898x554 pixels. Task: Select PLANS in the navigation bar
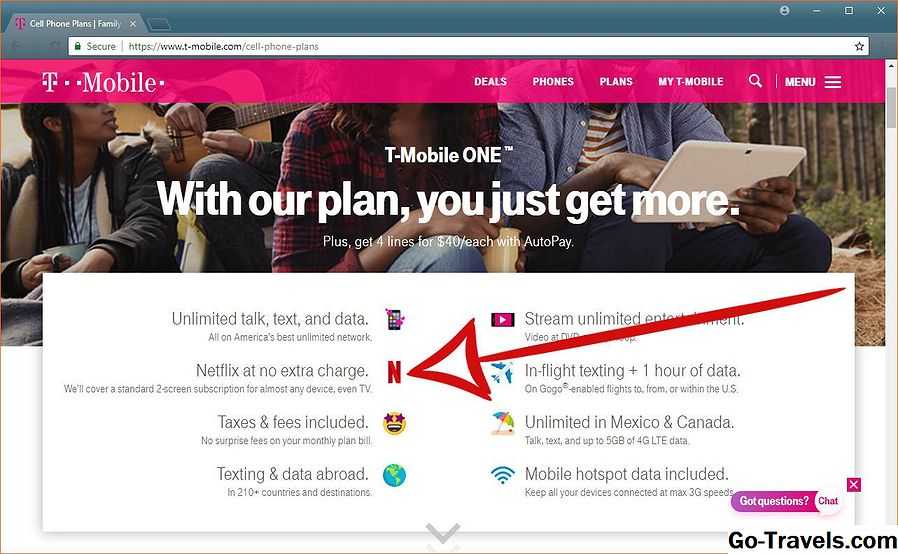click(616, 82)
